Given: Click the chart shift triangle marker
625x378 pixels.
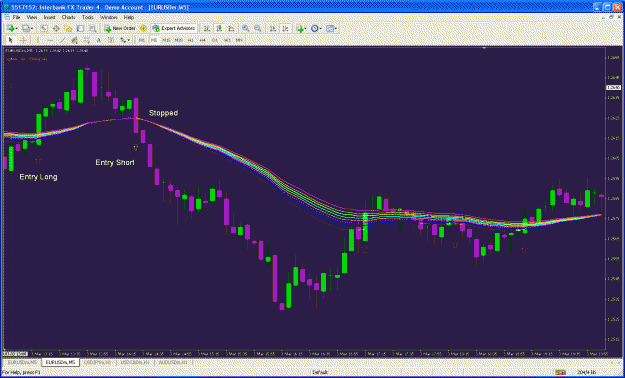Looking at the screenshot, I should point(485,49).
